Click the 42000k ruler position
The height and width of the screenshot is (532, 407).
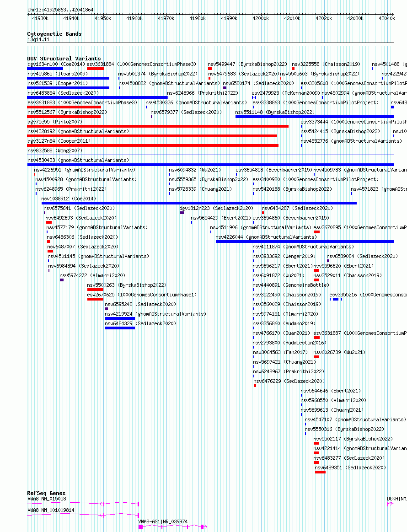pos(261,18)
